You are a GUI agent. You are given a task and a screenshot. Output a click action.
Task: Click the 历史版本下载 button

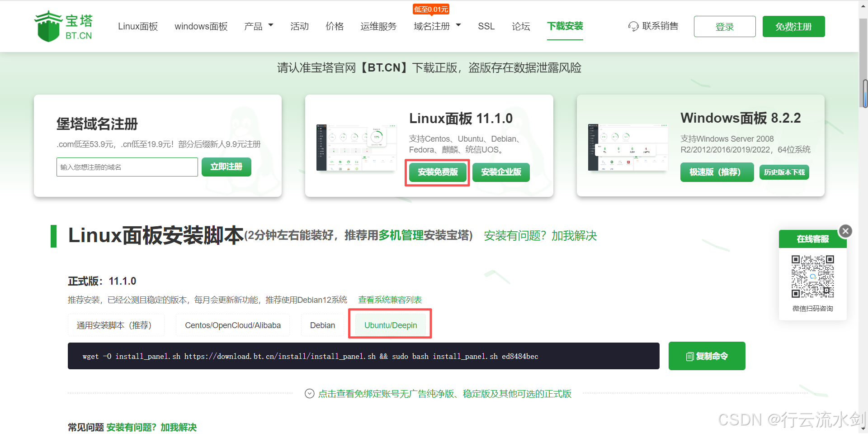click(x=784, y=172)
